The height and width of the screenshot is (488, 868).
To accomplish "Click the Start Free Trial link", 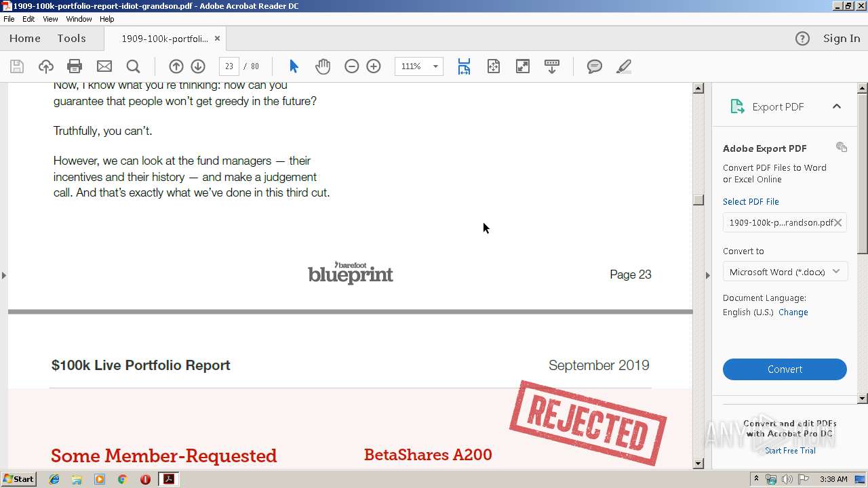I will click(790, 451).
